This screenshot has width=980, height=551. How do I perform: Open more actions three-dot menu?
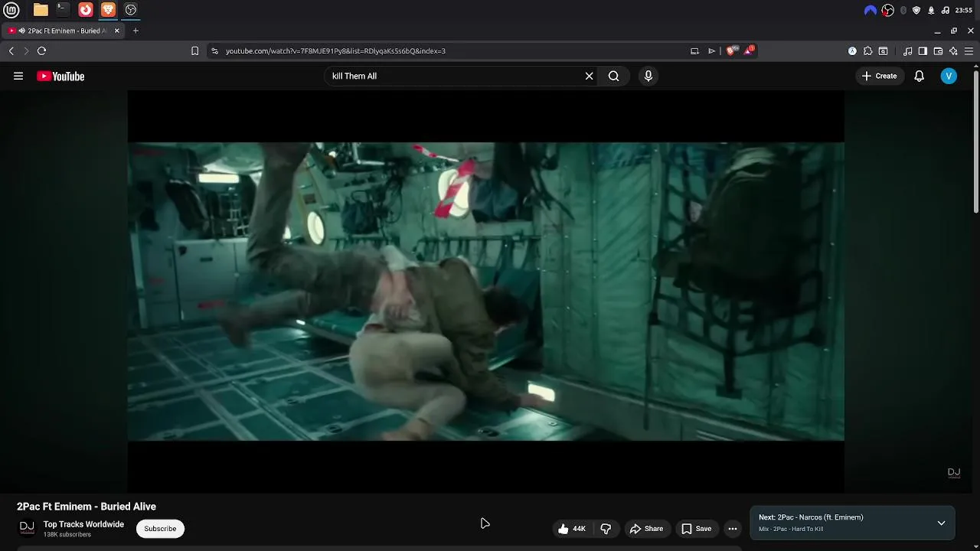pyautogui.click(x=733, y=529)
